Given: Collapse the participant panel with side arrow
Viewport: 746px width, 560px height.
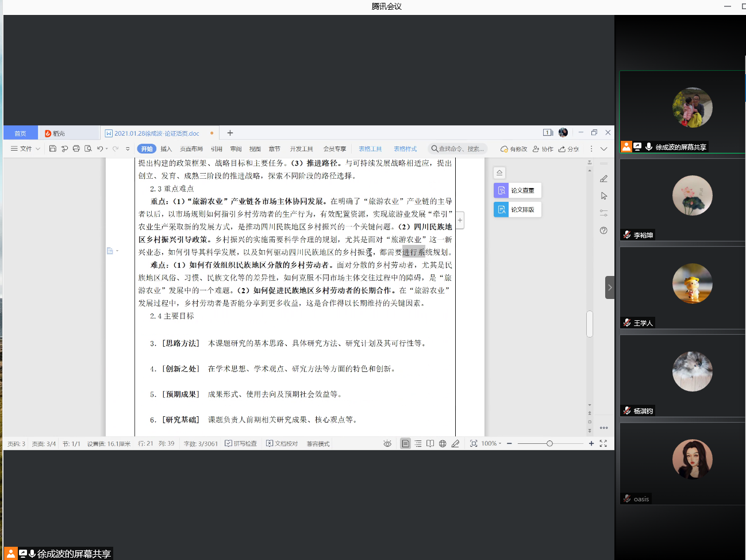Looking at the screenshot, I should (x=610, y=287).
